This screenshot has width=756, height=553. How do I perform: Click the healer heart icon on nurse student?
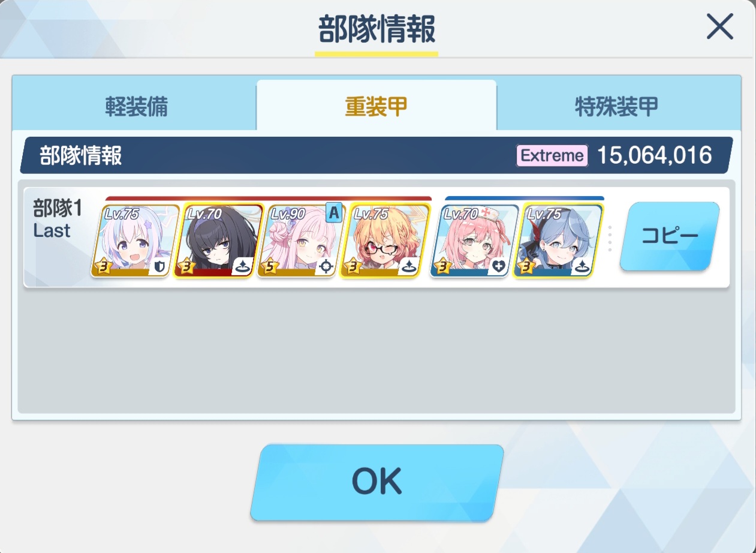[499, 268]
